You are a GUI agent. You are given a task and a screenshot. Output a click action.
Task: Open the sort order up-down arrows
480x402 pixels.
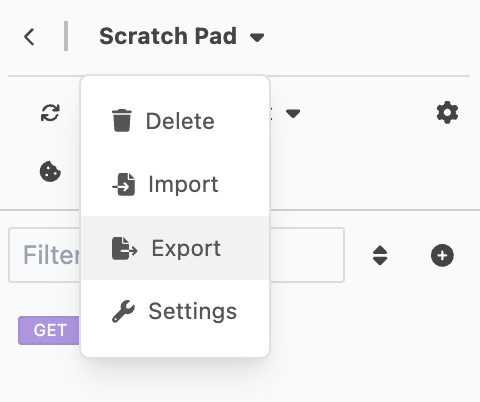coord(380,256)
